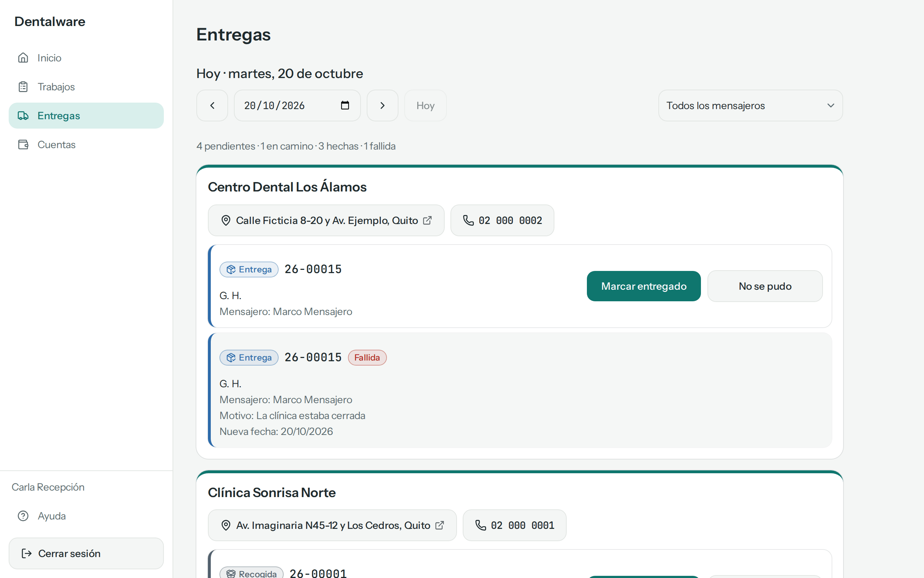Go to next day with right chevron

coord(383,105)
